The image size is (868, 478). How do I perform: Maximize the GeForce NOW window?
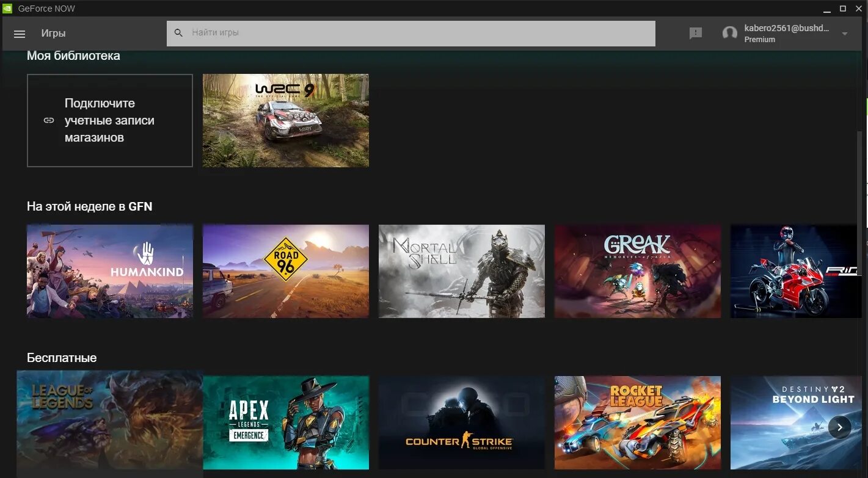pyautogui.click(x=843, y=9)
